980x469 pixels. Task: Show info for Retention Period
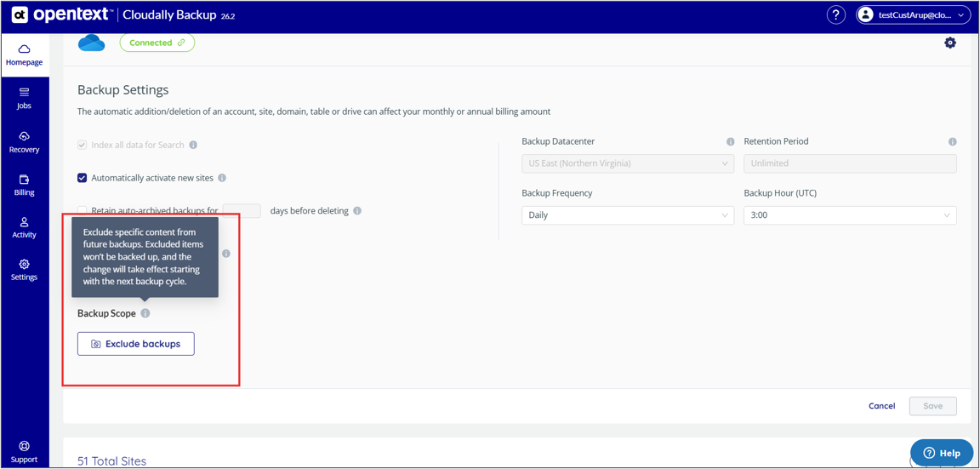[953, 141]
